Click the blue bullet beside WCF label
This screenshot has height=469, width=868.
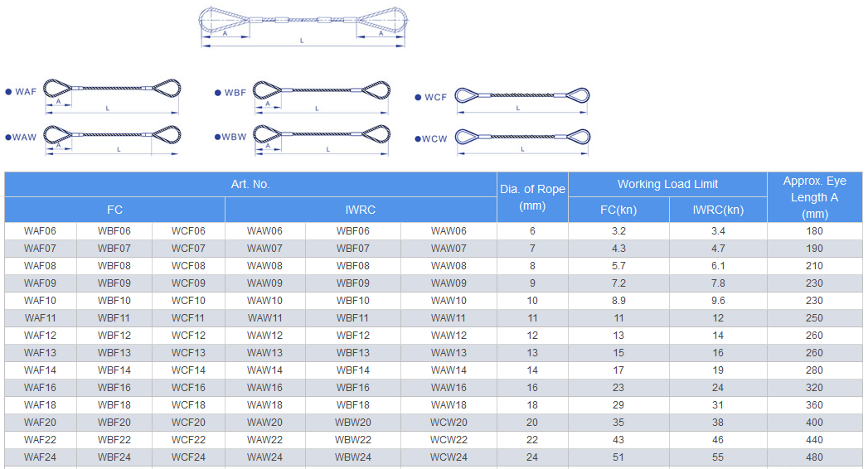pos(418,98)
